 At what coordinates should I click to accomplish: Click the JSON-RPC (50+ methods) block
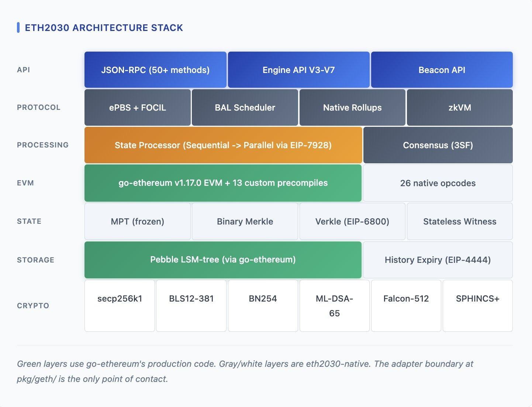click(x=155, y=70)
